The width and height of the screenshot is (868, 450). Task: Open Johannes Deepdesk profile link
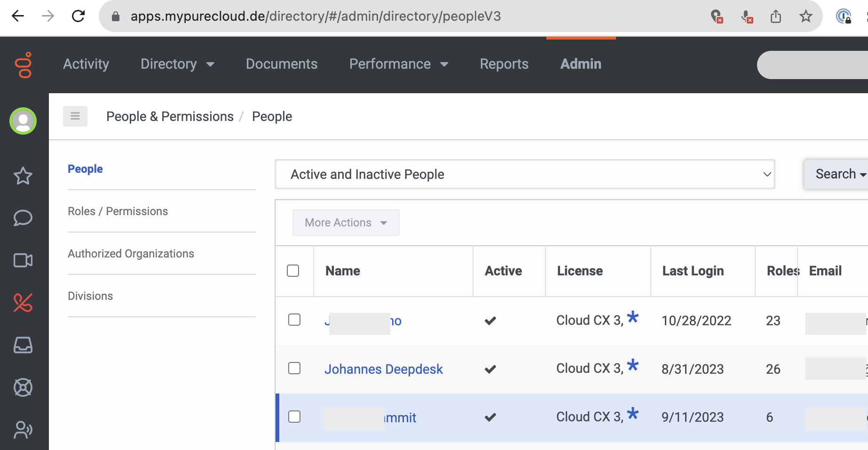(x=383, y=369)
